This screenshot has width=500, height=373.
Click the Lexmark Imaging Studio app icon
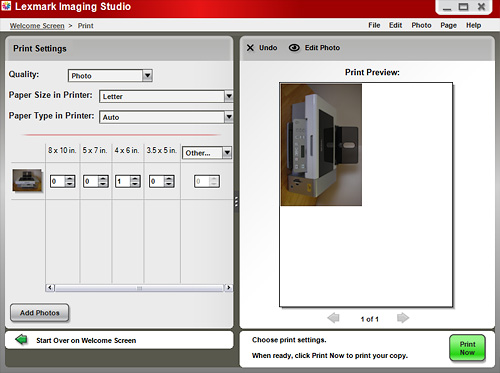coord(6,6)
